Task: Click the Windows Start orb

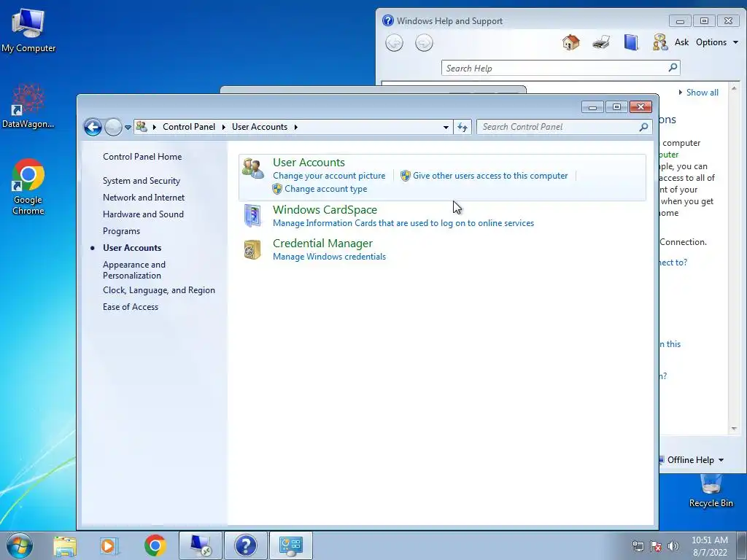Action: pos(20,545)
